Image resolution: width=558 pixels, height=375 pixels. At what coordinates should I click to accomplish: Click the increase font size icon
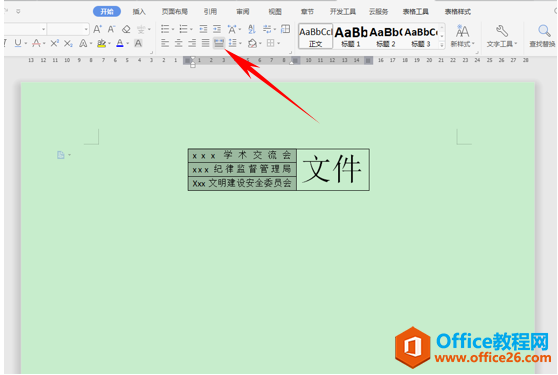pyautogui.click(x=97, y=29)
